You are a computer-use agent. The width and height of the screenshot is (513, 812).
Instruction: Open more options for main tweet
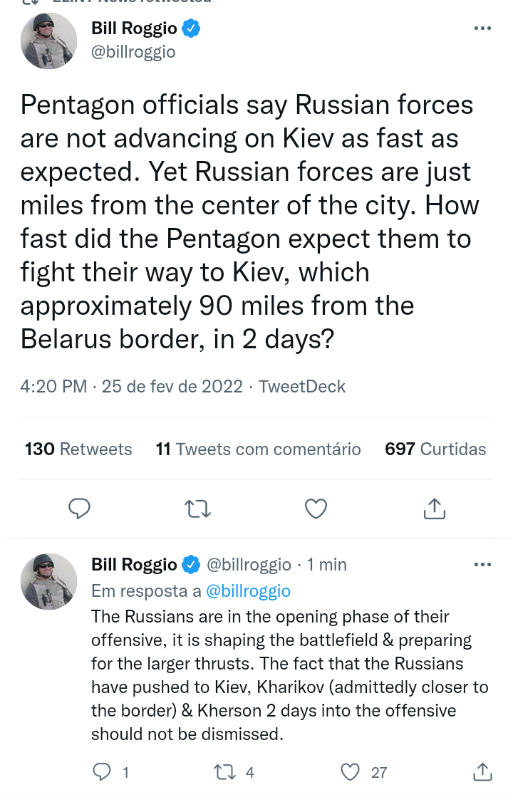[x=482, y=28]
